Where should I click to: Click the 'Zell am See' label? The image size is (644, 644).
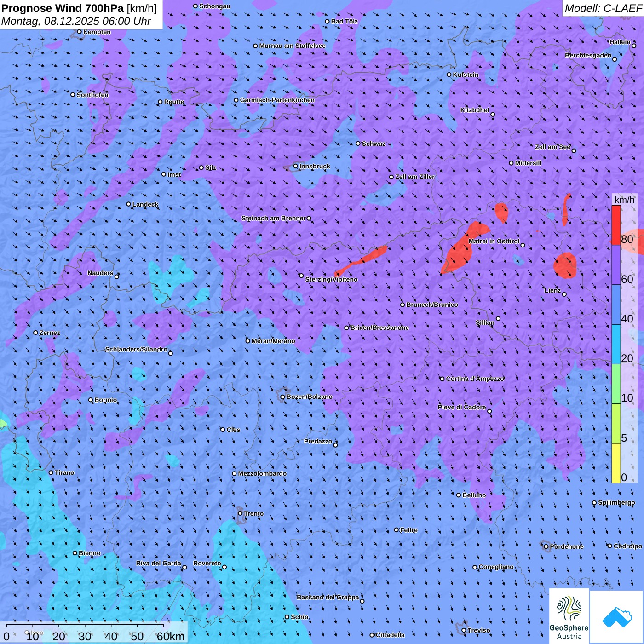[552, 147]
